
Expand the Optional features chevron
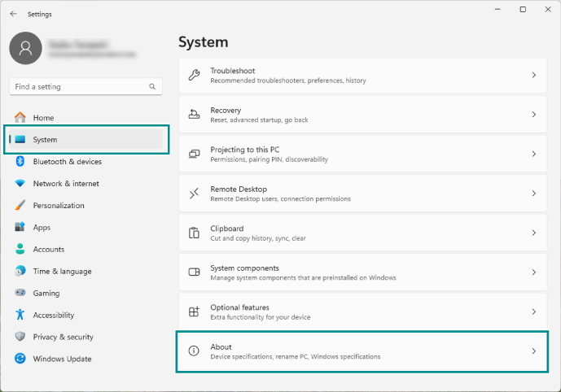pyautogui.click(x=533, y=311)
